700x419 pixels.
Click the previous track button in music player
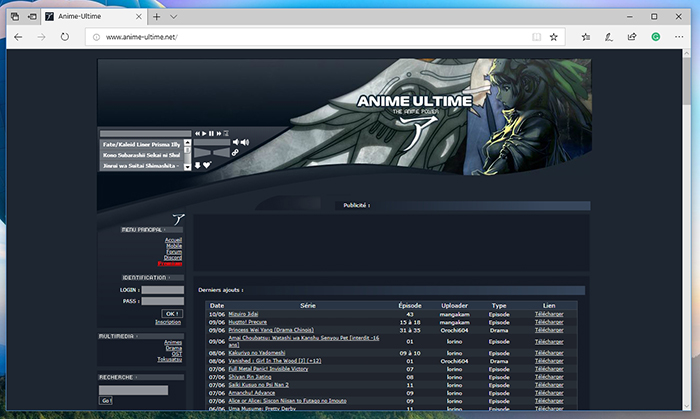pyautogui.click(x=197, y=133)
